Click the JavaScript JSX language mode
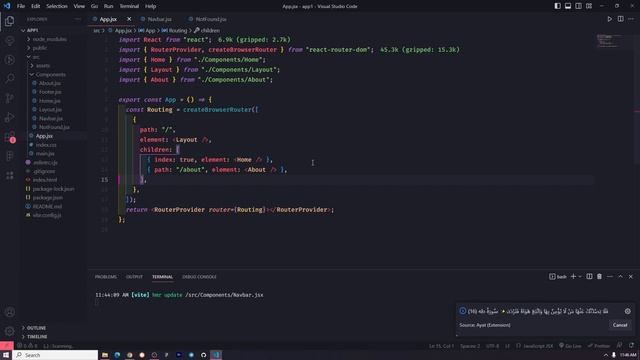640x360 pixels. point(538,346)
